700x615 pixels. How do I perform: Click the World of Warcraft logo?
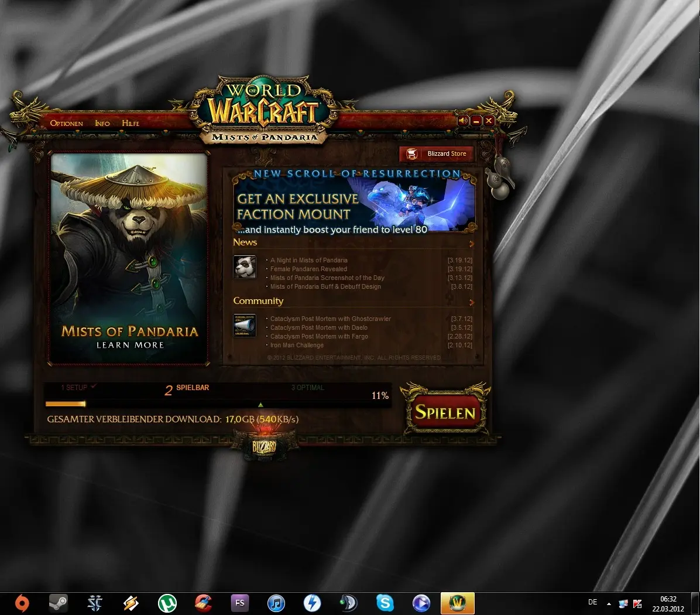point(265,110)
